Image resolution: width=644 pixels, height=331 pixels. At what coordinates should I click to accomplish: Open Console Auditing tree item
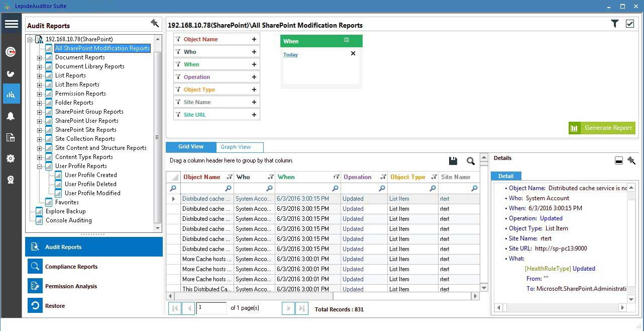(x=68, y=220)
